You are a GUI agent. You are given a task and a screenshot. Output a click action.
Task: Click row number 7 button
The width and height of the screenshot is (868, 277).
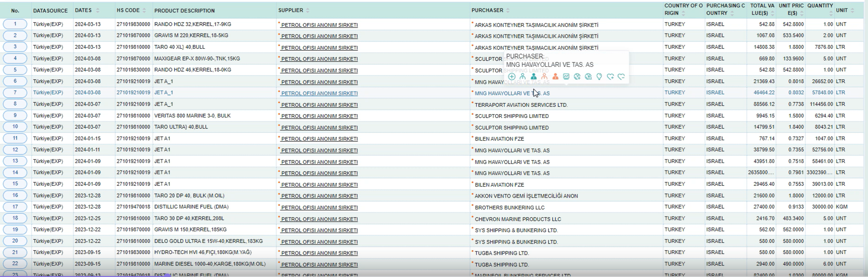click(x=15, y=93)
